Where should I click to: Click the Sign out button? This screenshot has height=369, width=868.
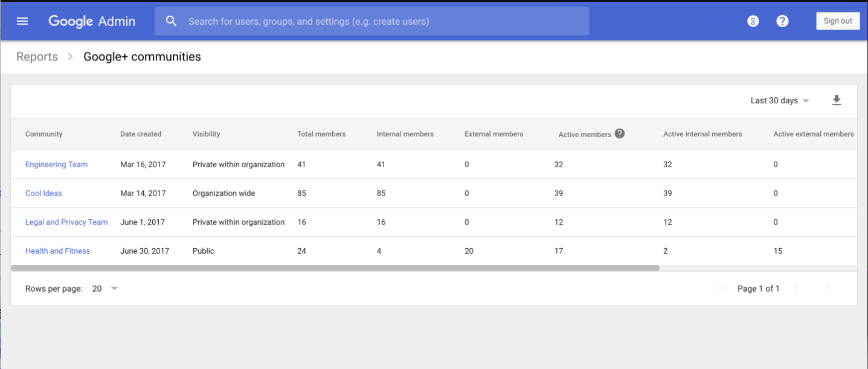tap(838, 21)
